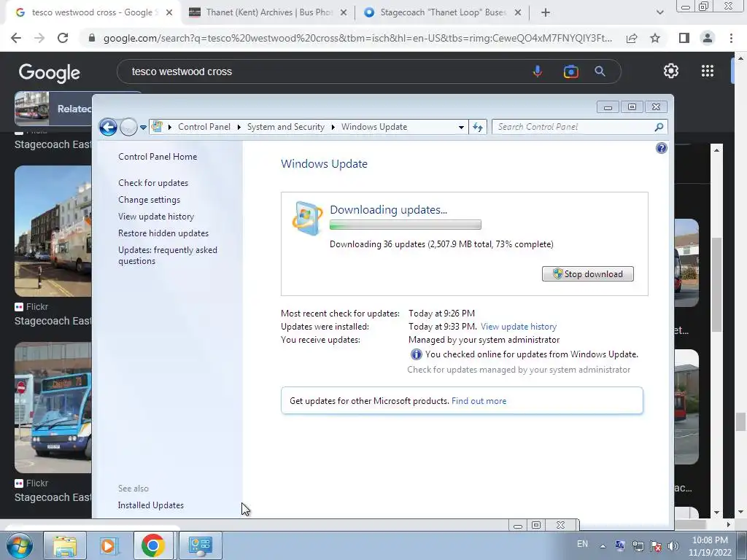Open Google quick settings gear

pos(671,71)
